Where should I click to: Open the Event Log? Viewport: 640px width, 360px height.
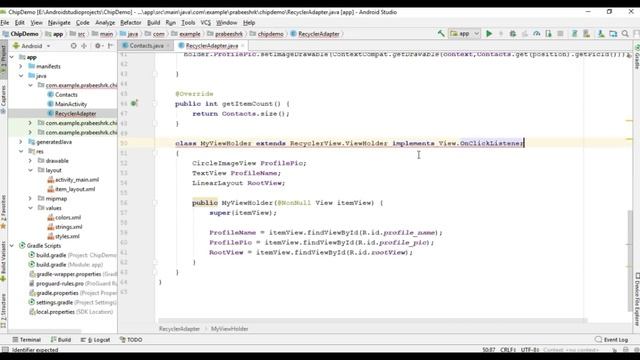611,340
